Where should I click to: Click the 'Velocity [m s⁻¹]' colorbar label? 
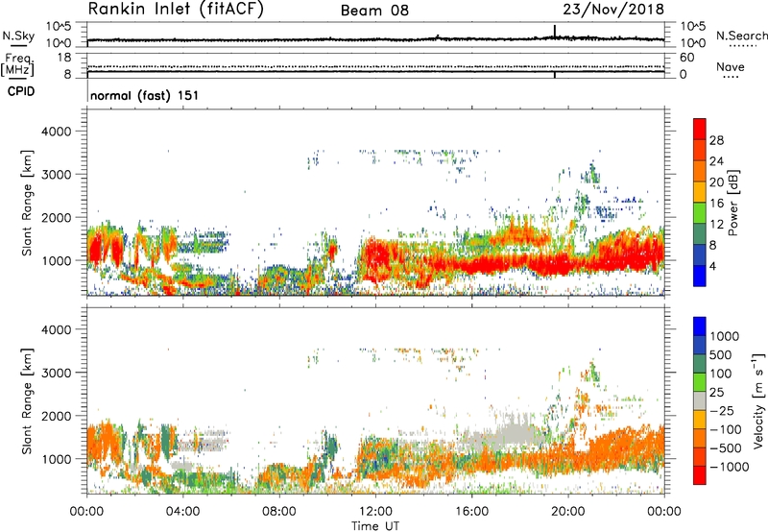758,400
